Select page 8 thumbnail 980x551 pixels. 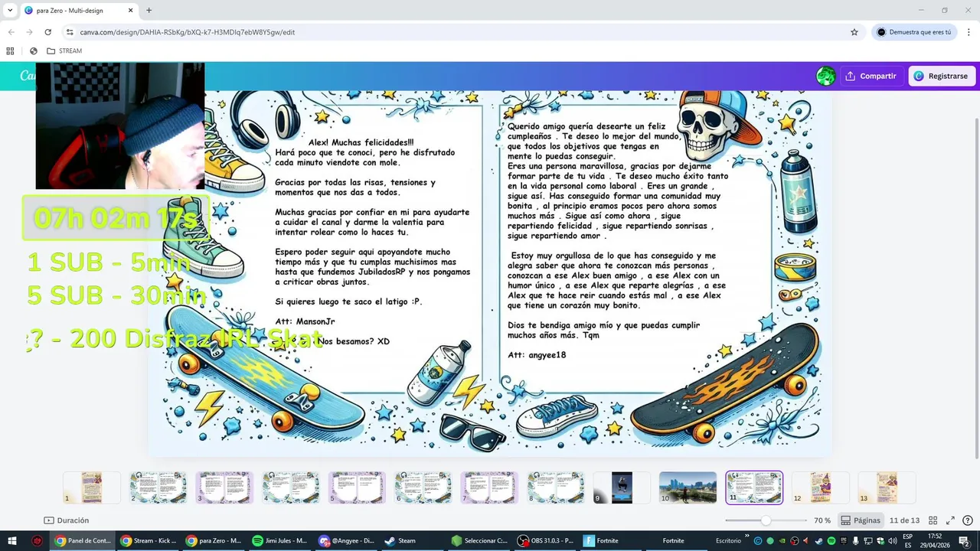pyautogui.click(x=556, y=487)
